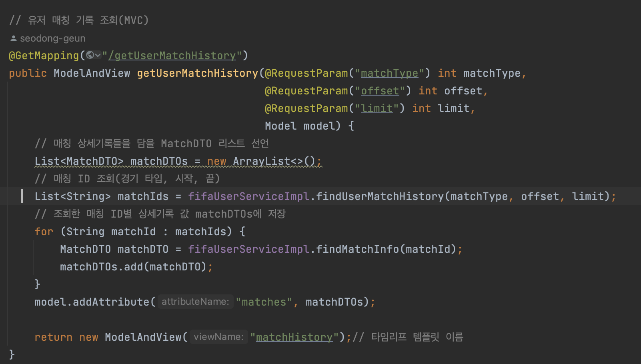Screen dimensions: 641x364
Task: Click the "matches" string literal
Action: (x=264, y=302)
